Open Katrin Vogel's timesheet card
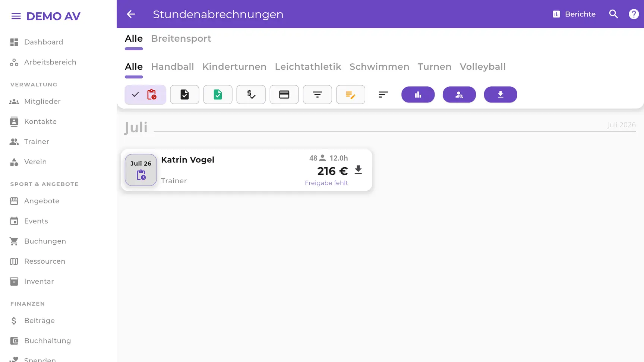644x362 pixels. [x=246, y=170]
